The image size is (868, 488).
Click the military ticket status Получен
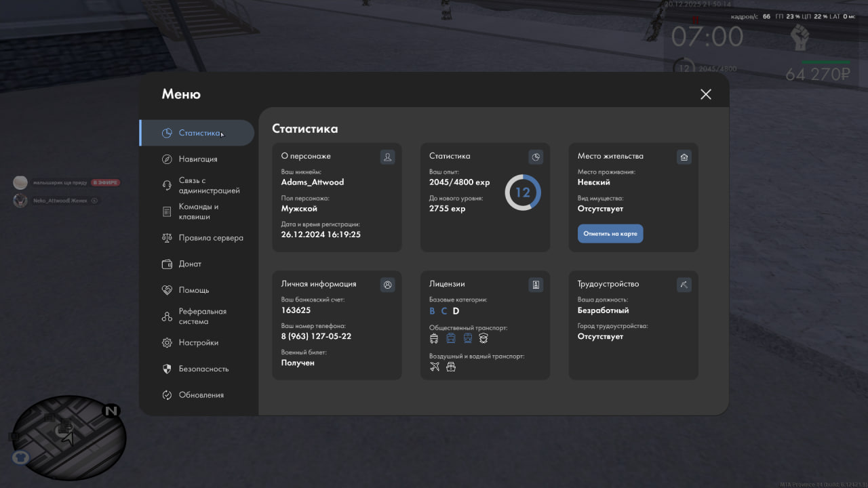298,363
